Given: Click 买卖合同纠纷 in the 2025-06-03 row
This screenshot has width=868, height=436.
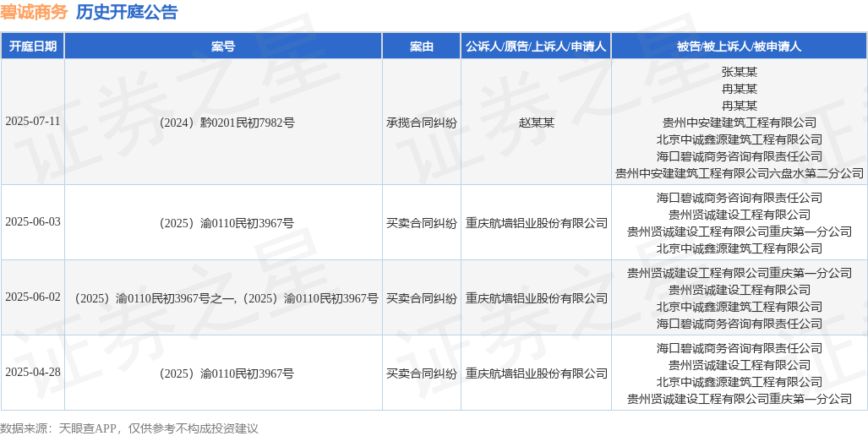Looking at the screenshot, I should pos(421,223).
